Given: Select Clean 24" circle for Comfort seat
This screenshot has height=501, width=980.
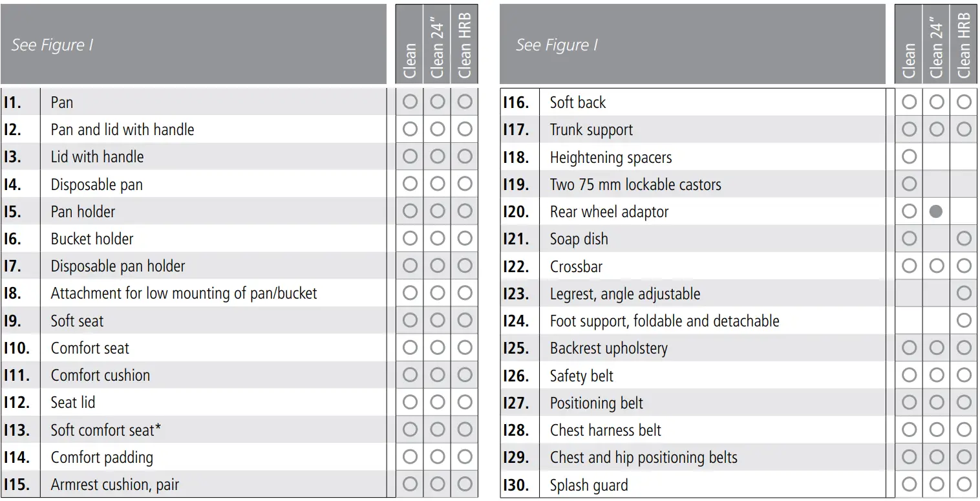Looking at the screenshot, I should [x=438, y=348].
